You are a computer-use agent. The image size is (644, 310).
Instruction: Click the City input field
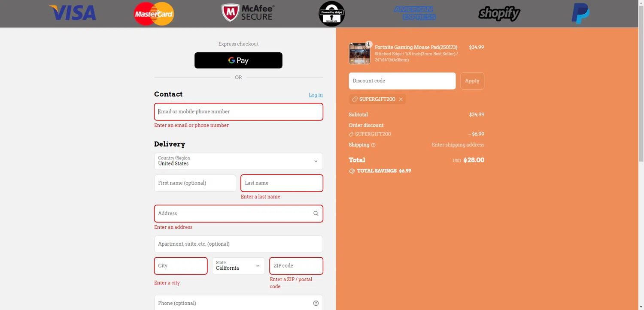coord(181,266)
